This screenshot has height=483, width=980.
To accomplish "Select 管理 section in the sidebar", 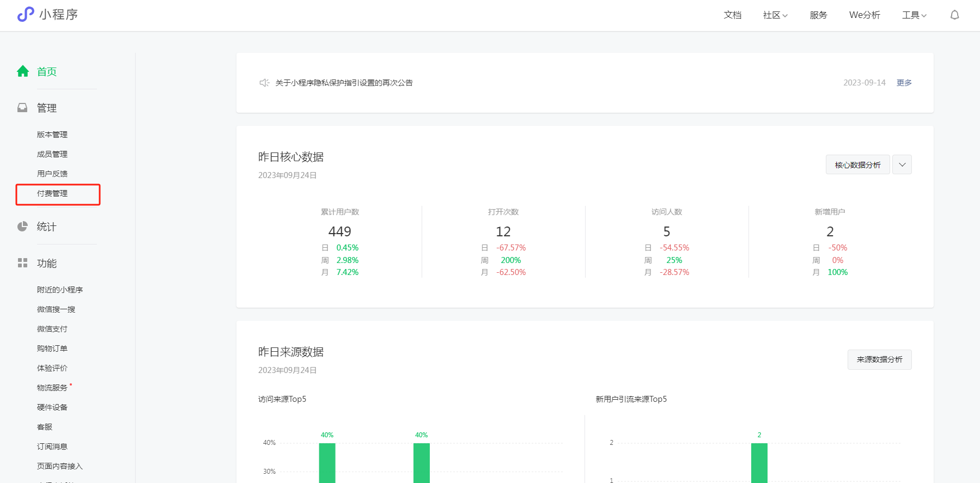I will 47,108.
